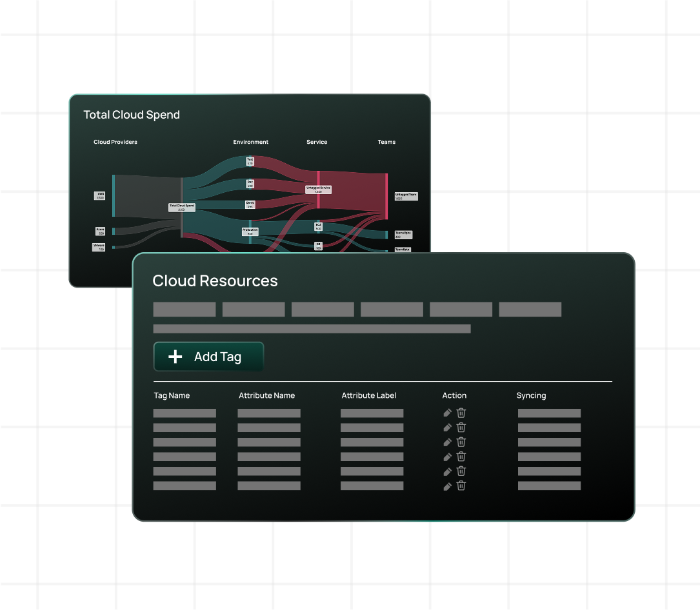Edit the second tag row with the pencil
Screen dimensions: 700x610
pyautogui.click(x=447, y=428)
